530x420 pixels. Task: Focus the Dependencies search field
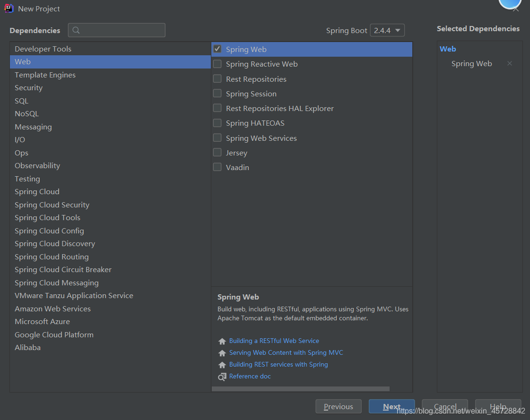(117, 30)
